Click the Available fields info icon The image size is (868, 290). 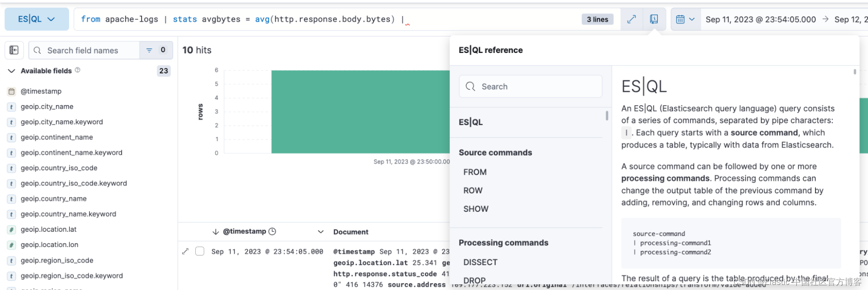point(78,70)
